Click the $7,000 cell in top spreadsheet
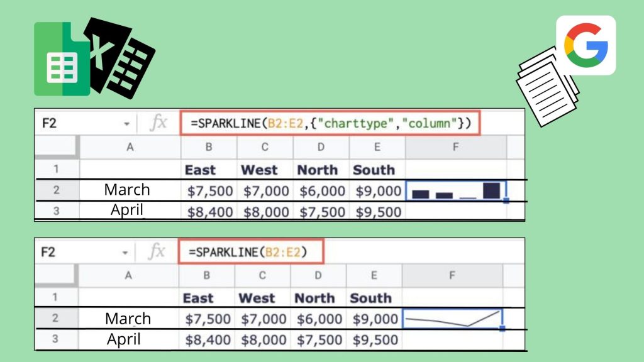644x362 pixels. 265,191
